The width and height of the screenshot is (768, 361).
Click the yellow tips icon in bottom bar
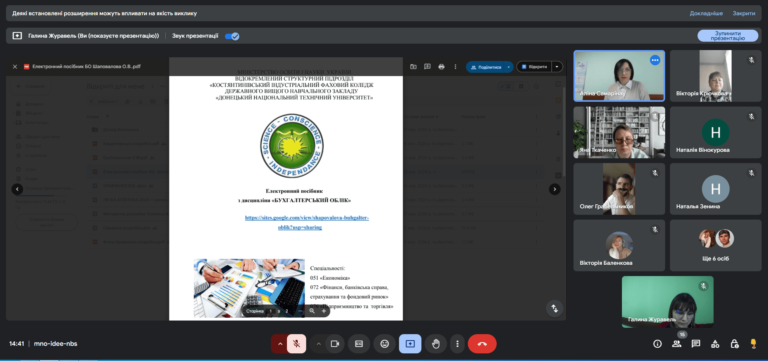(753, 344)
